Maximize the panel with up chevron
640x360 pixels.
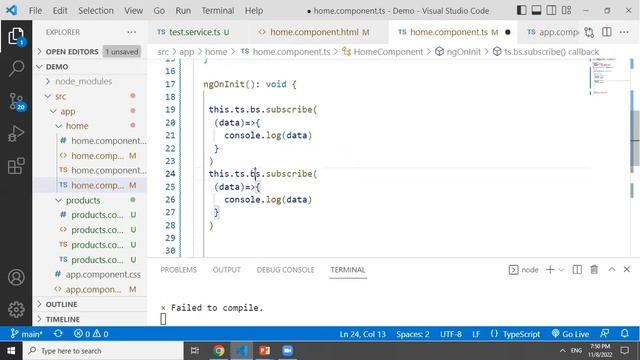pos(611,269)
